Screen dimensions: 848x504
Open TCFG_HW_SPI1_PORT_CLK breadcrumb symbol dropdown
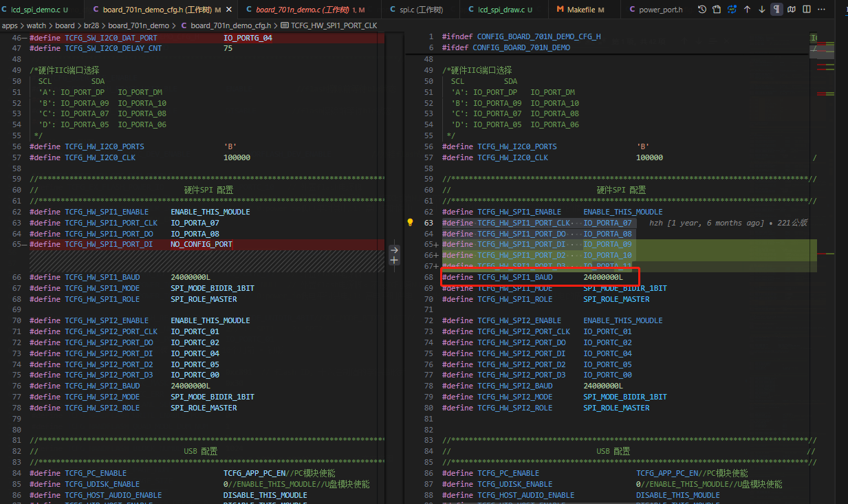click(329, 25)
